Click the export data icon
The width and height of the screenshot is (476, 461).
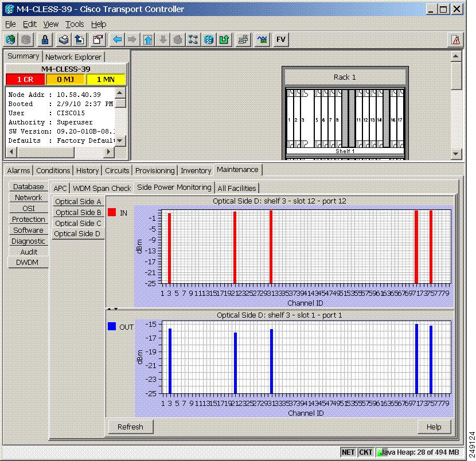coord(79,40)
